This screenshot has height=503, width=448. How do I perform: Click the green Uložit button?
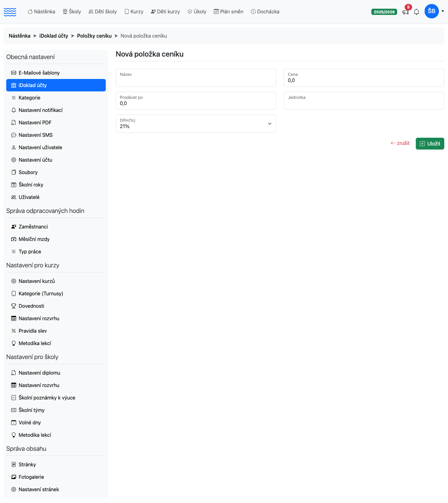pos(430,144)
